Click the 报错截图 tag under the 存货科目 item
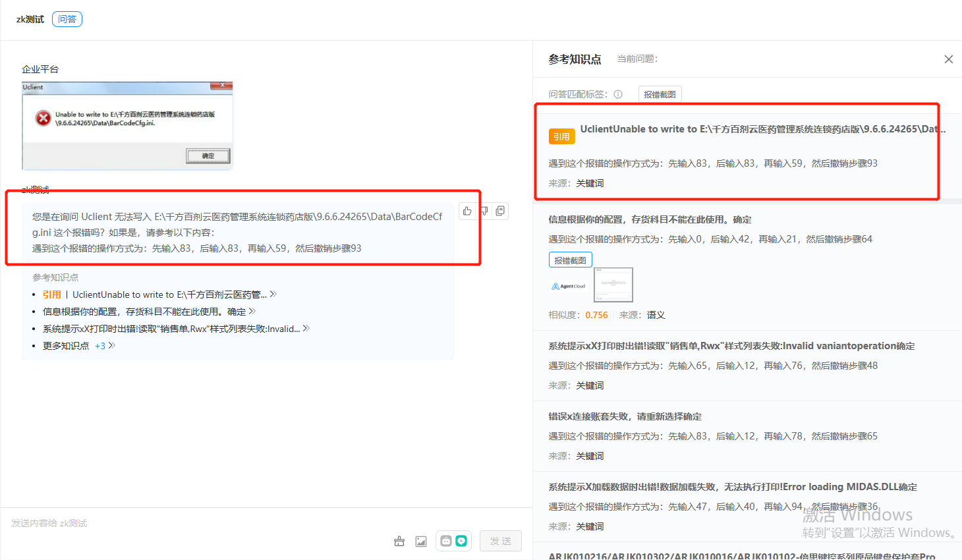 tap(570, 260)
